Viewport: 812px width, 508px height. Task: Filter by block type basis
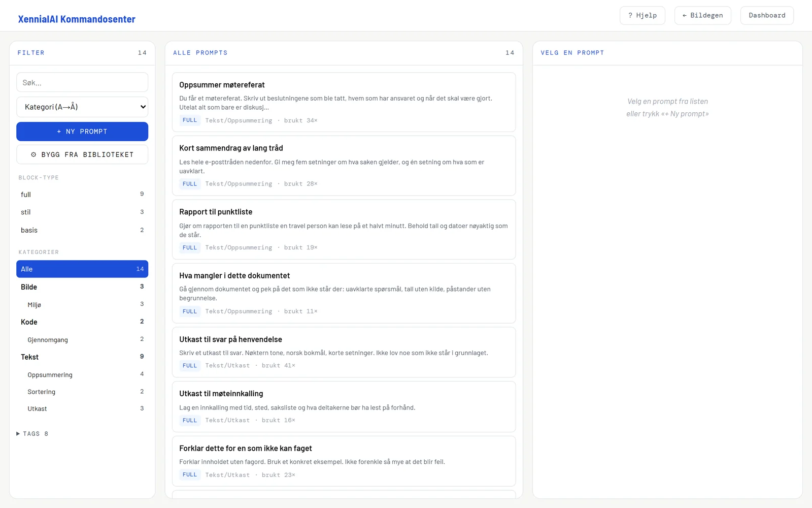[x=82, y=230]
